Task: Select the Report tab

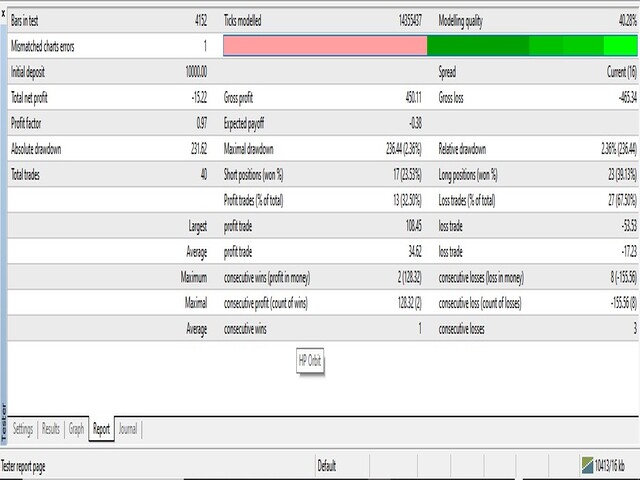Action: [x=101, y=429]
